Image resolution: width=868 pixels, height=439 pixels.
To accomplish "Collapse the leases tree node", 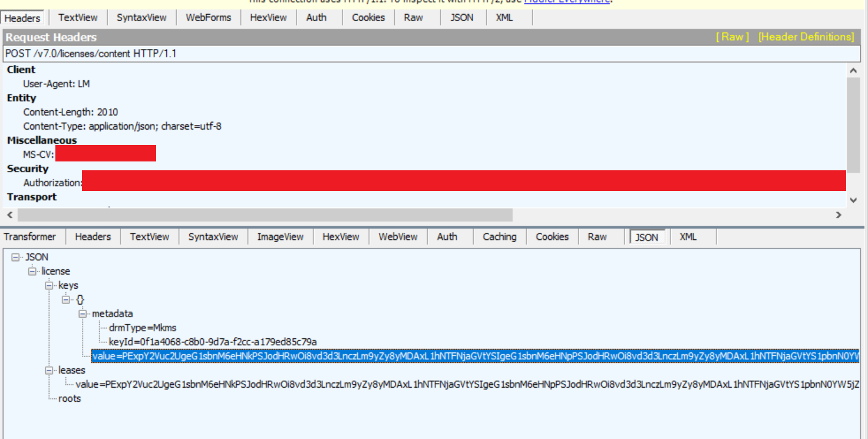I will tap(49, 371).
